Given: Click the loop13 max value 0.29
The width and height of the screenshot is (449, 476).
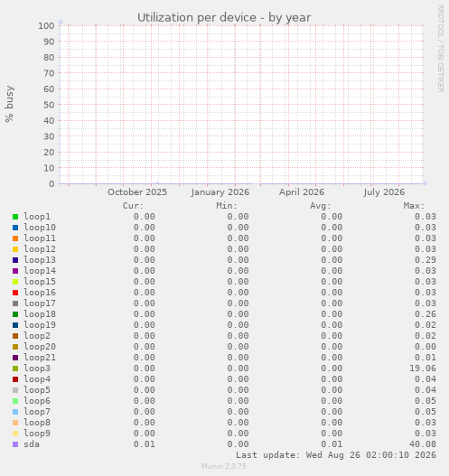Looking at the screenshot, I should pyautogui.click(x=426, y=260).
